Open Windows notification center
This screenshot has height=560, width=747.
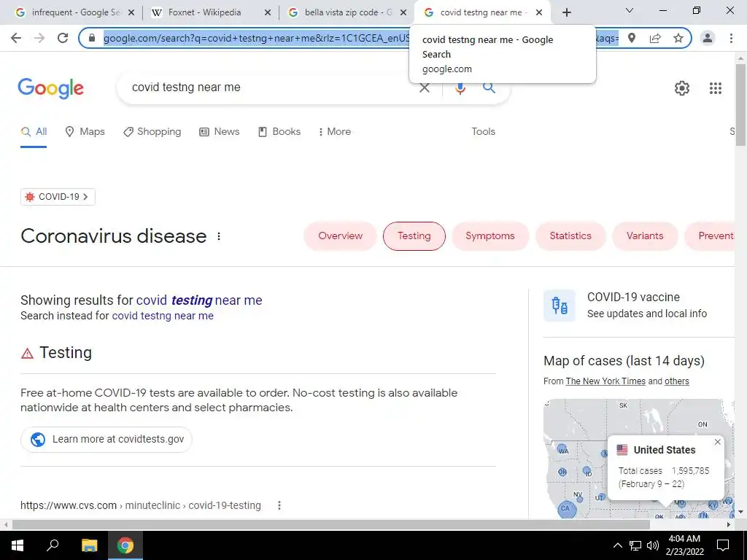point(723,545)
